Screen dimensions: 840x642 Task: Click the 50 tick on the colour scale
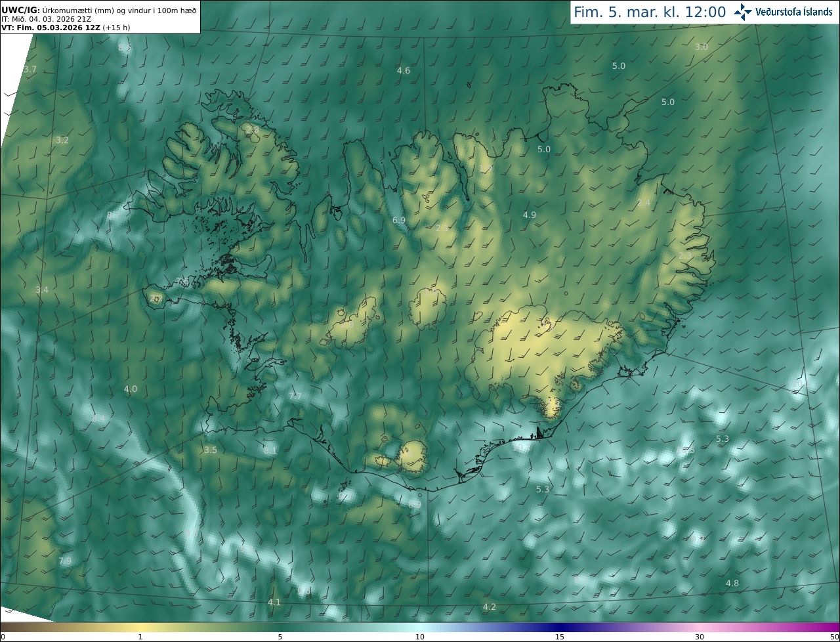coord(834,637)
